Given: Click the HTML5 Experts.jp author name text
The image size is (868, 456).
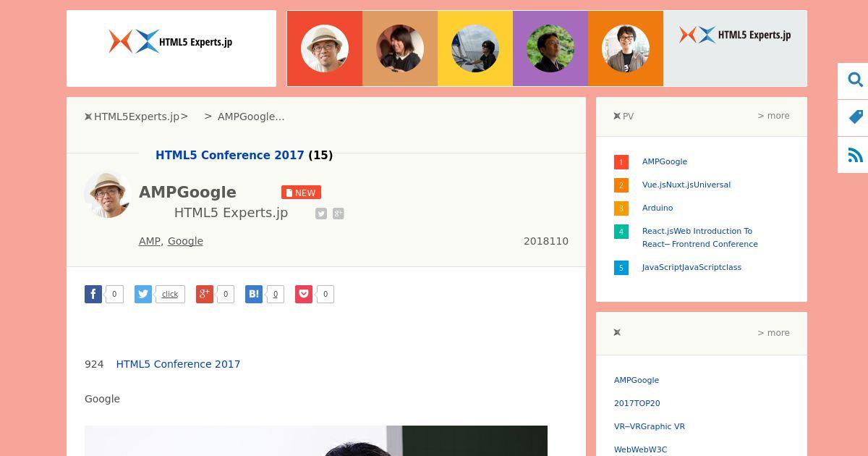Looking at the screenshot, I should tap(231, 213).
